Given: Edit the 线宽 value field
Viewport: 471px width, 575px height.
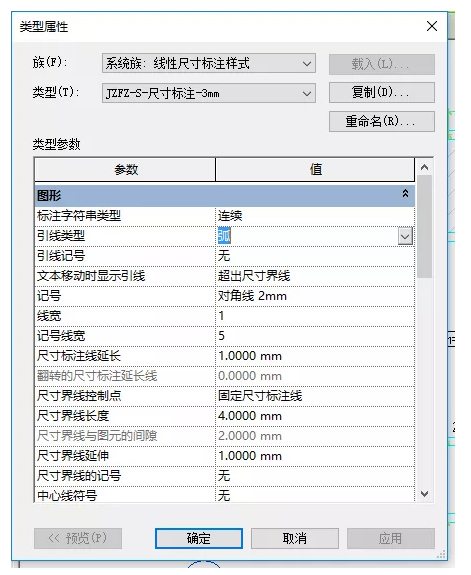Looking at the screenshot, I should 315,316.
